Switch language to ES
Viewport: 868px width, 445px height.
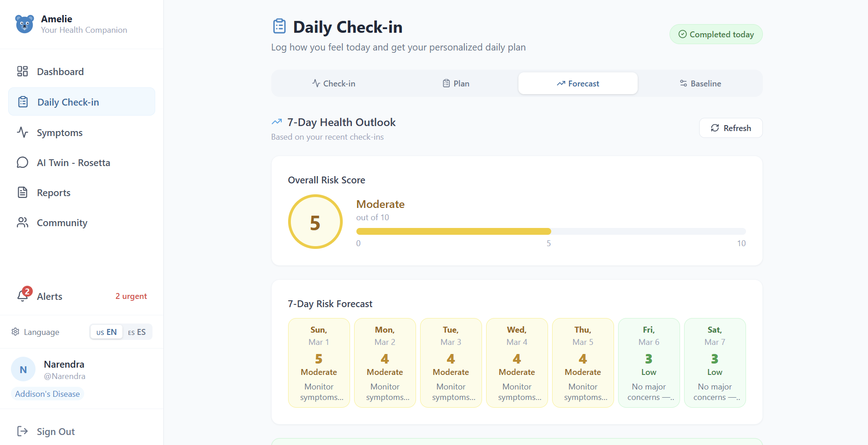[137, 332]
